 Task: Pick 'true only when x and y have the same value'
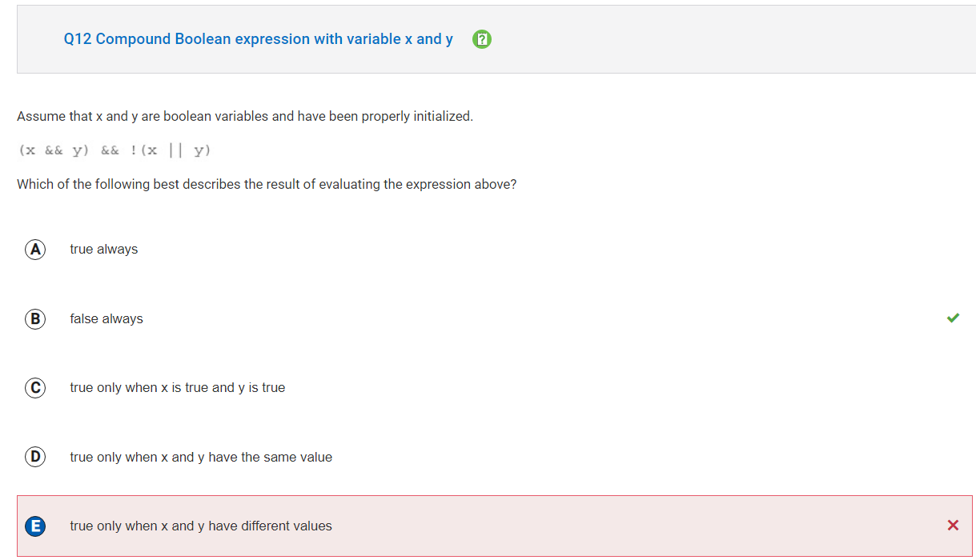tap(201, 458)
